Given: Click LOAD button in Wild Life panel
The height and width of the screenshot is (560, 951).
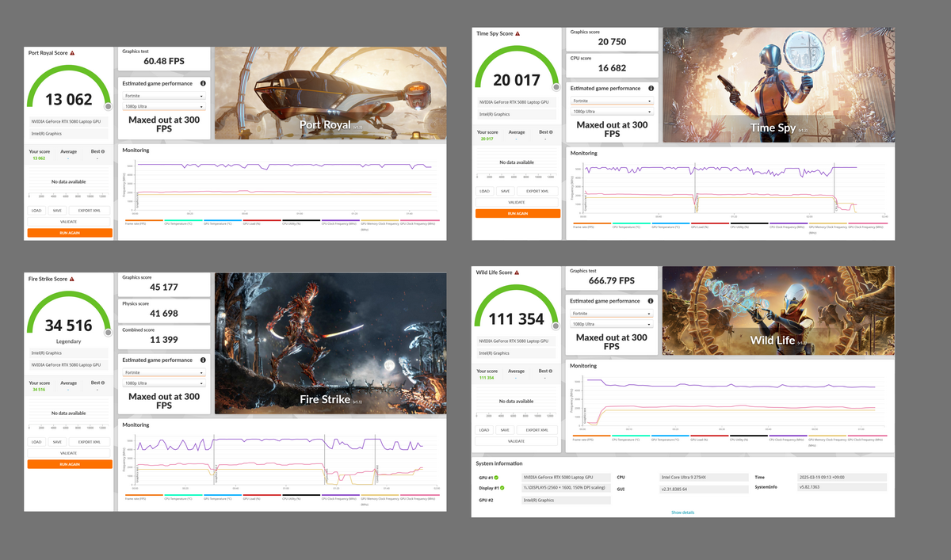Looking at the screenshot, I should point(484,430).
